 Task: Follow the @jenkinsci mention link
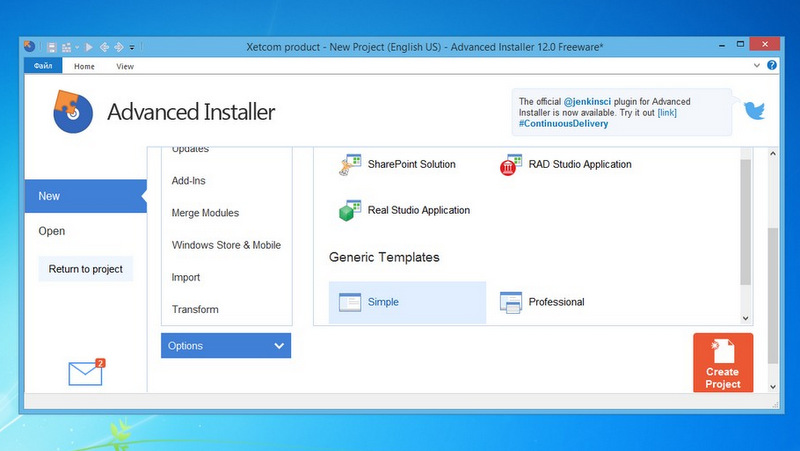point(587,102)
